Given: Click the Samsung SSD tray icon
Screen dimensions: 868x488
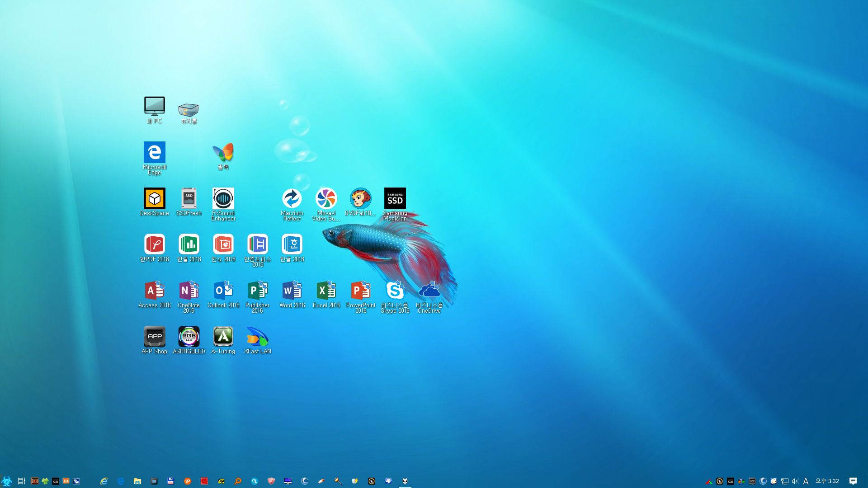Looking at the screenshot, I should pos(731,481).
